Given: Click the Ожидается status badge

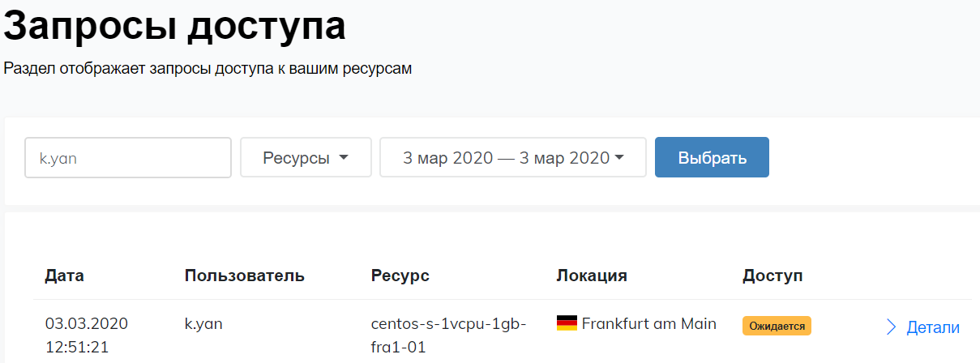Looking at the screenshot, I should click(x=777, y=326).
